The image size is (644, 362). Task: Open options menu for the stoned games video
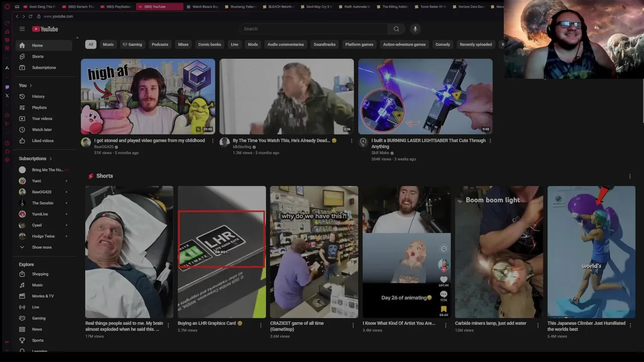tap(213, 141)
